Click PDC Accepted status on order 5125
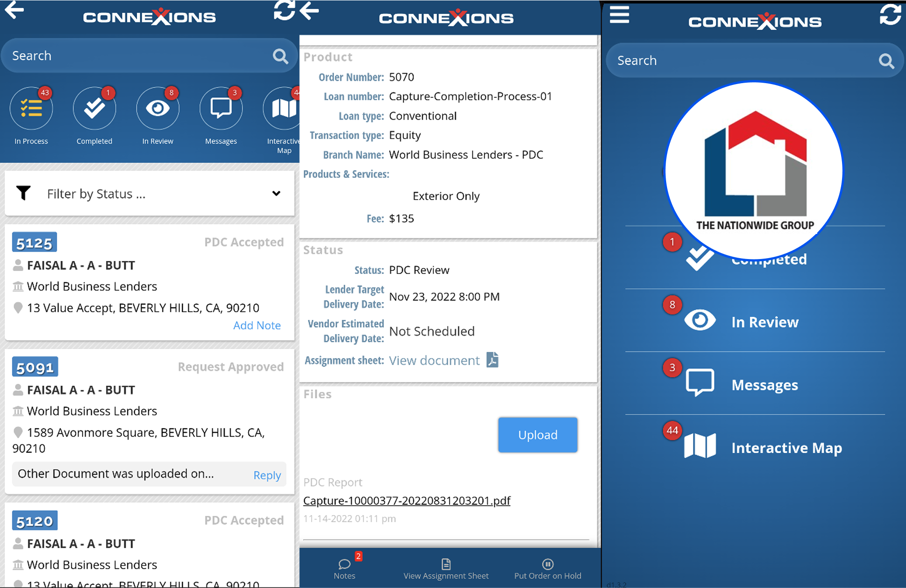This screenshot has height=588, width=906. point(244,242)
